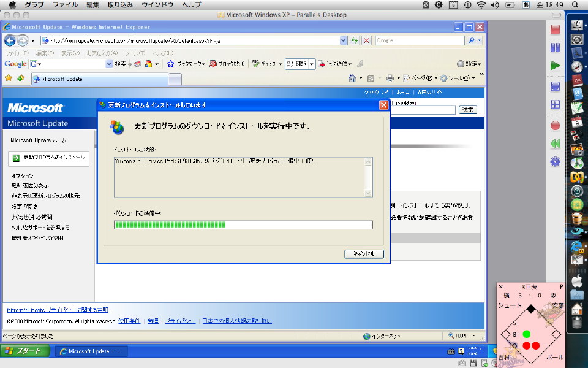Click the チェック spell check icon
This screenshot has width=588, height=368.
click(256, 63)
